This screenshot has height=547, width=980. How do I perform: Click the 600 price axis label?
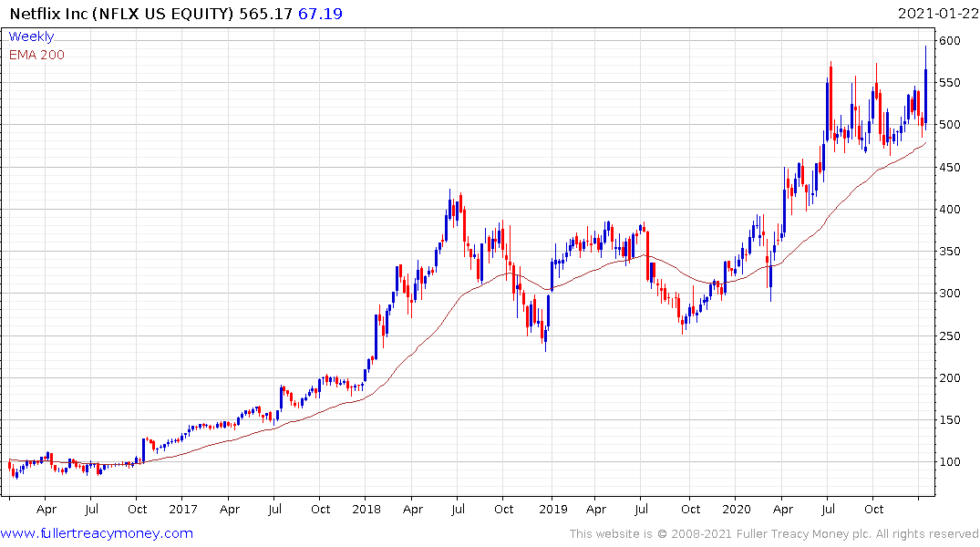(949, 41)
